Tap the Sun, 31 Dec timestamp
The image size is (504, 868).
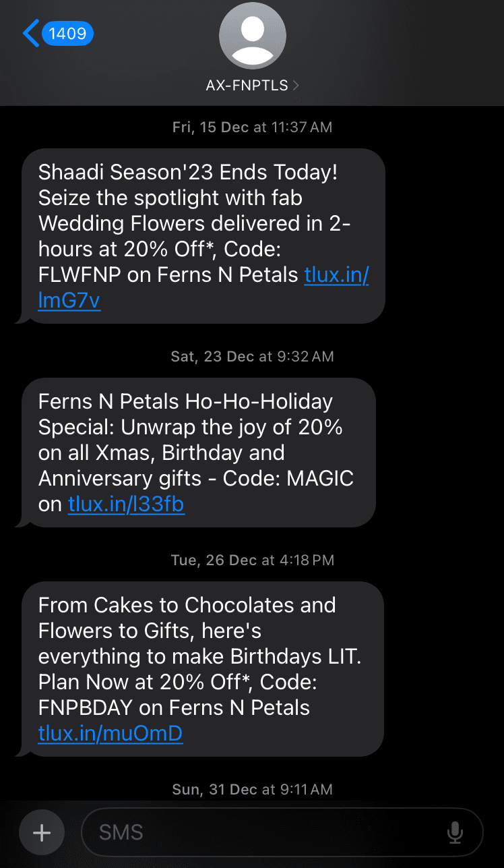point(252,789)
